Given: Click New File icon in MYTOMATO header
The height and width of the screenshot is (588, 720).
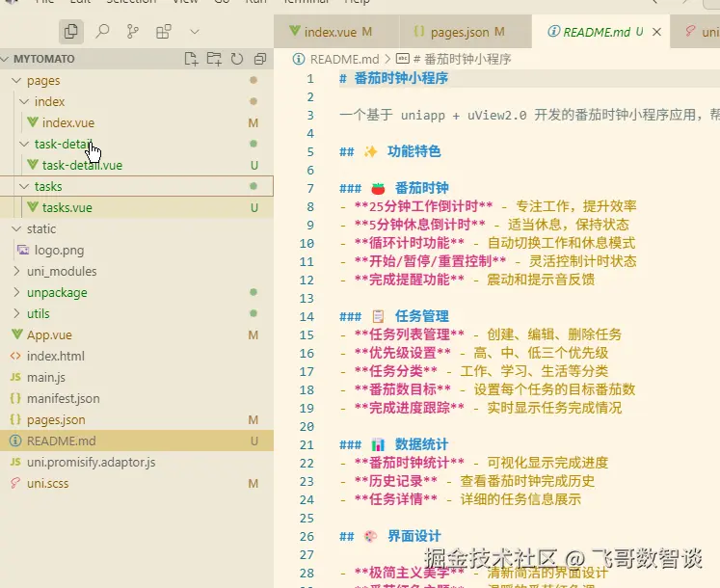Looking at the screenshot, I should click(x=191, y=59).
